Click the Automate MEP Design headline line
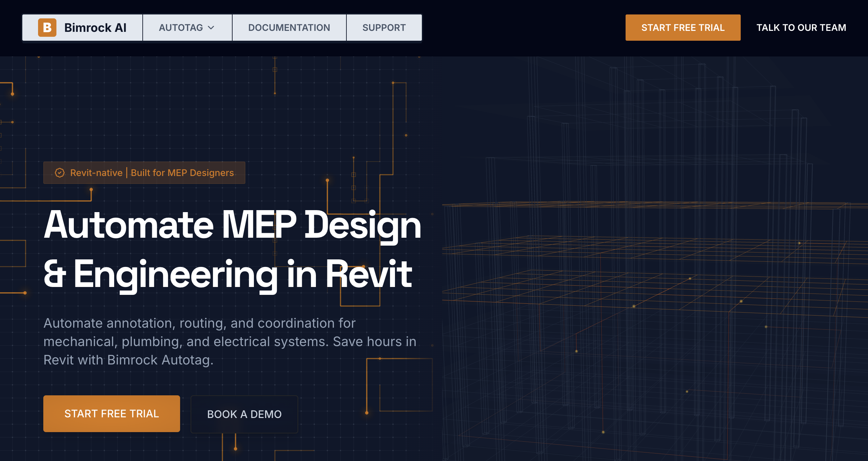868x461 pixels. tap(232, 225)
